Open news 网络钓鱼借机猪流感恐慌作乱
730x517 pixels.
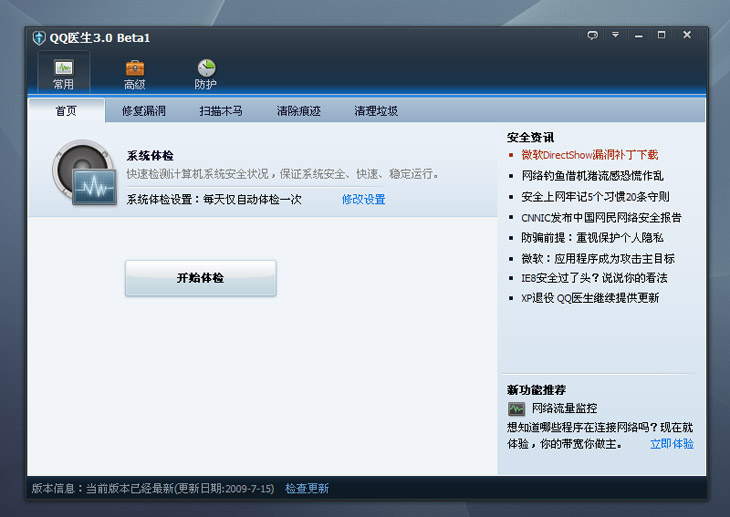592,176
